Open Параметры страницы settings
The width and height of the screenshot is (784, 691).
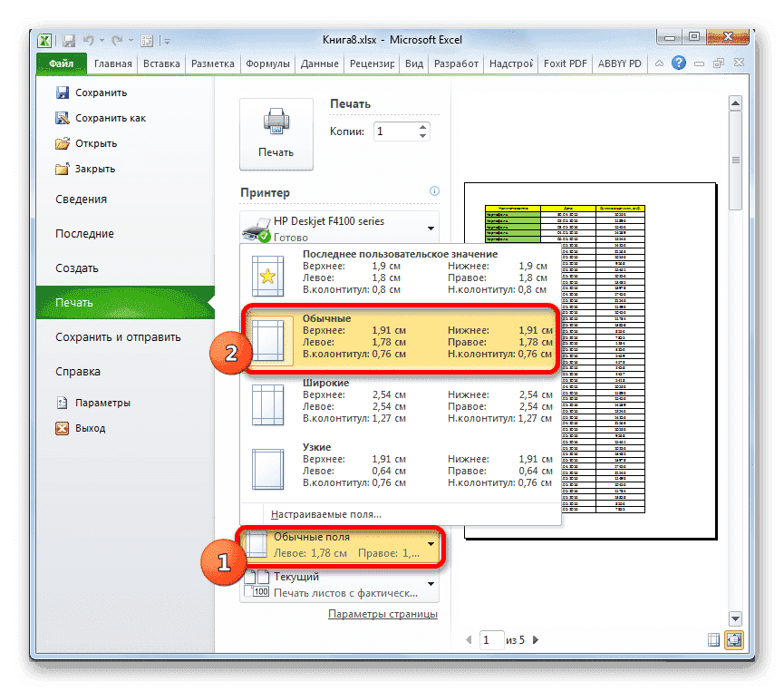tap(383, 614)
